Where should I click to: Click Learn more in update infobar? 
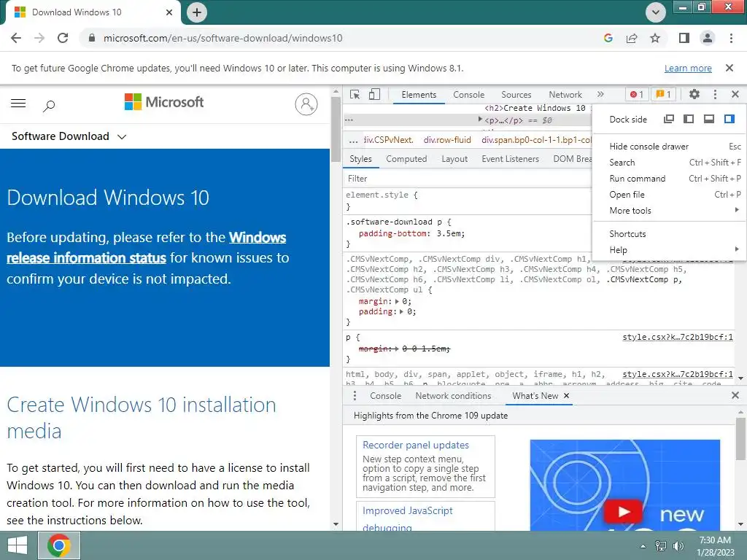point(688,68)
